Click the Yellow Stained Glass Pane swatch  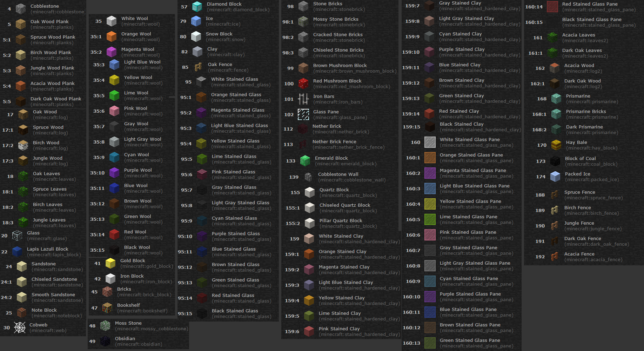430,204
